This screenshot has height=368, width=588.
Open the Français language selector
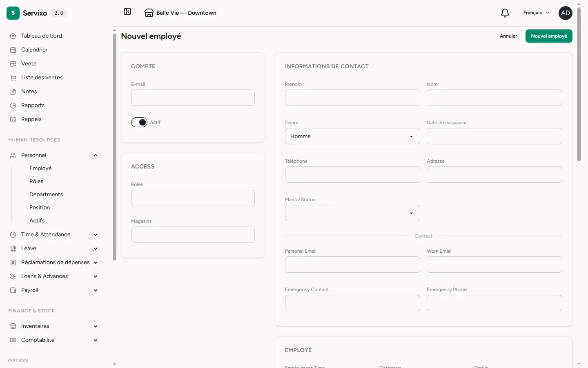tap(536, 13)
